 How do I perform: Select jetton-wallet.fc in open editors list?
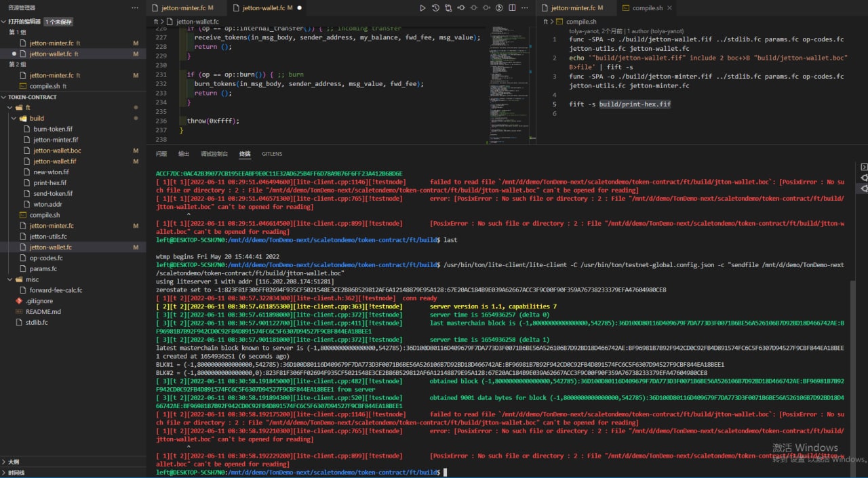pos(73,54)
